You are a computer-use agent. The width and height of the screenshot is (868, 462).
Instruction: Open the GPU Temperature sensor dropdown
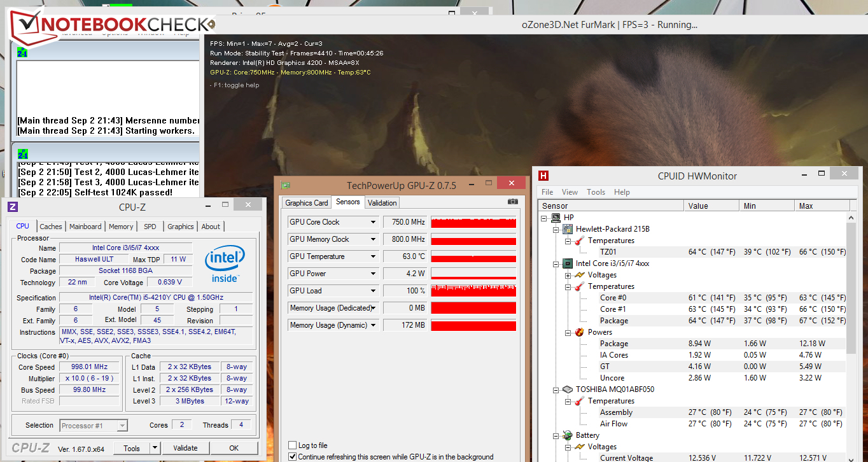pos(374,256)
